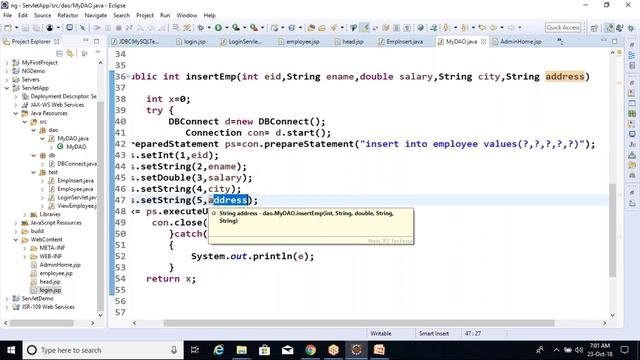Click the New file toolbar icon
This screenshot has height=360, width=640.
tap(7, 28)
